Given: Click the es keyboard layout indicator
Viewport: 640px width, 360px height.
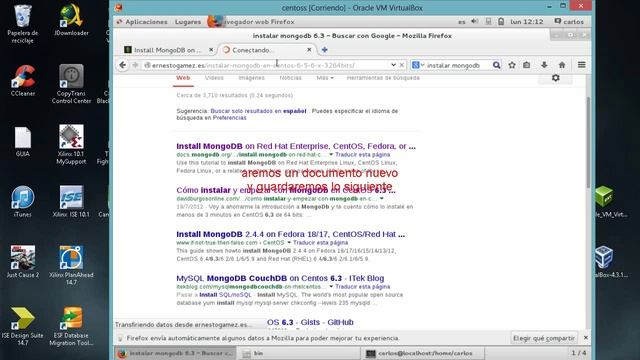Looking at the screenshot, I should pyautogui.click(x=461, y=22).
